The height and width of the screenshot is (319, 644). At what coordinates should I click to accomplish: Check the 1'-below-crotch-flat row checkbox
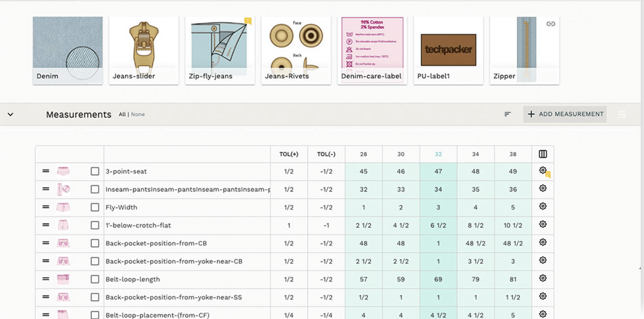point(95,225)
